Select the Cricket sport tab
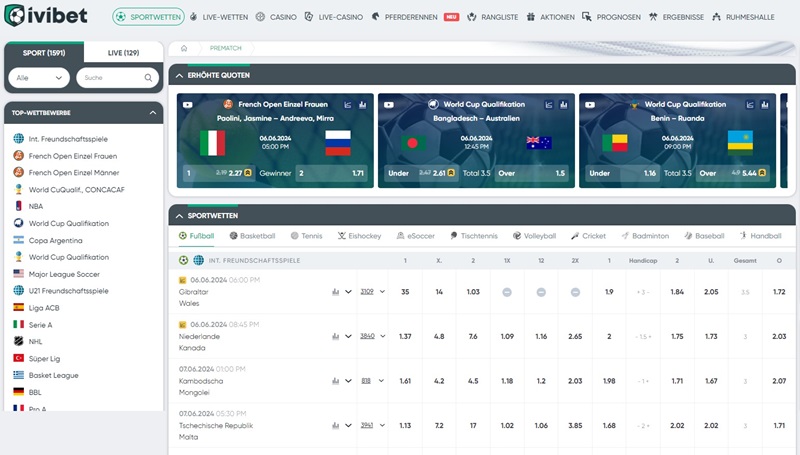The width and height of the screenshot is (800, 455). (x=588, y=236)
